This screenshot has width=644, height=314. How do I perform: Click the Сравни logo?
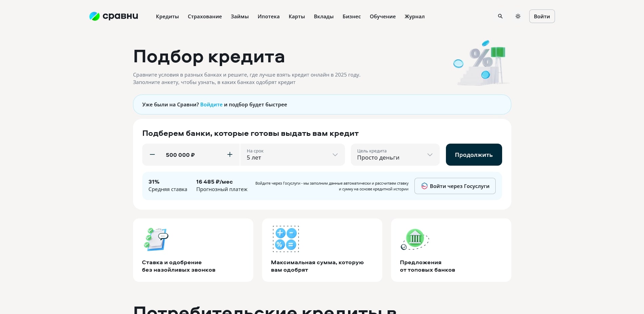pyautogui.click(x=113, y=16)
